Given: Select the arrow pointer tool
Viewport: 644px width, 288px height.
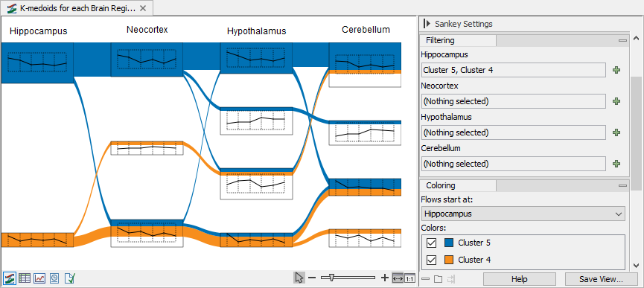Looking at the screenshot, I should [299, 278].
